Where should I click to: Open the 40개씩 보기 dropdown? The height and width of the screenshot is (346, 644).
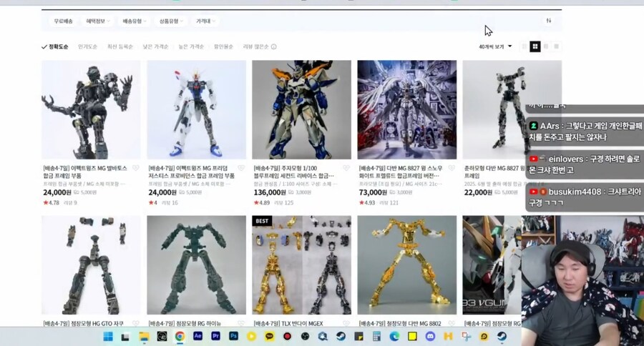495,46
